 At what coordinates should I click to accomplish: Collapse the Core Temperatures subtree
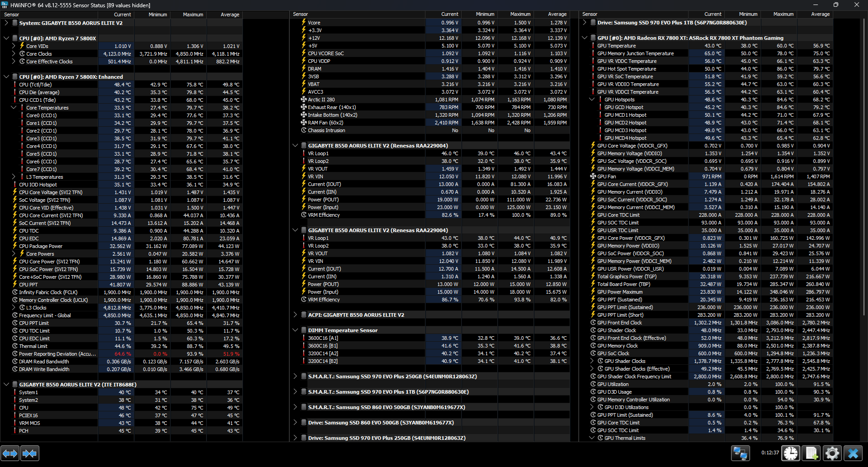[x=14, y=108]
